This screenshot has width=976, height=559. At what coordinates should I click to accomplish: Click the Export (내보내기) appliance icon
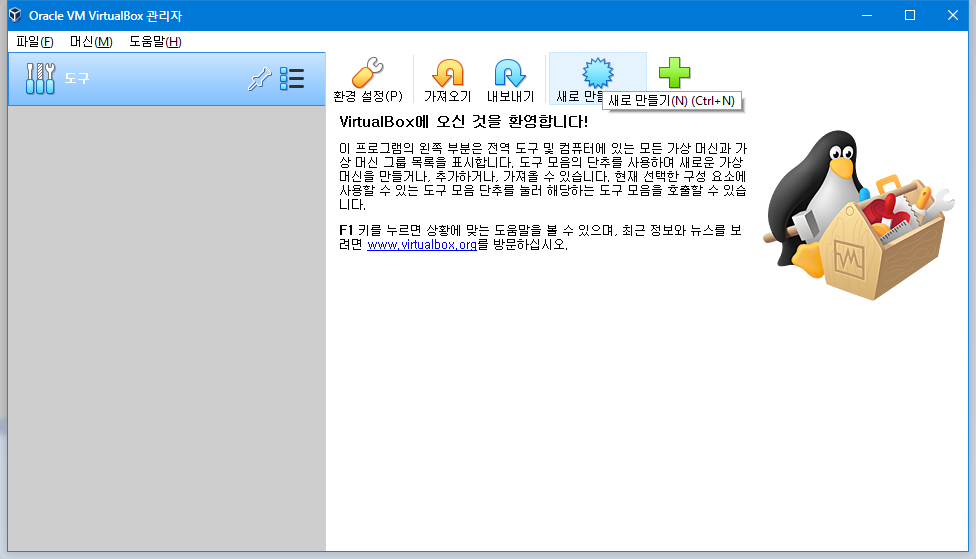click(510, 73)
